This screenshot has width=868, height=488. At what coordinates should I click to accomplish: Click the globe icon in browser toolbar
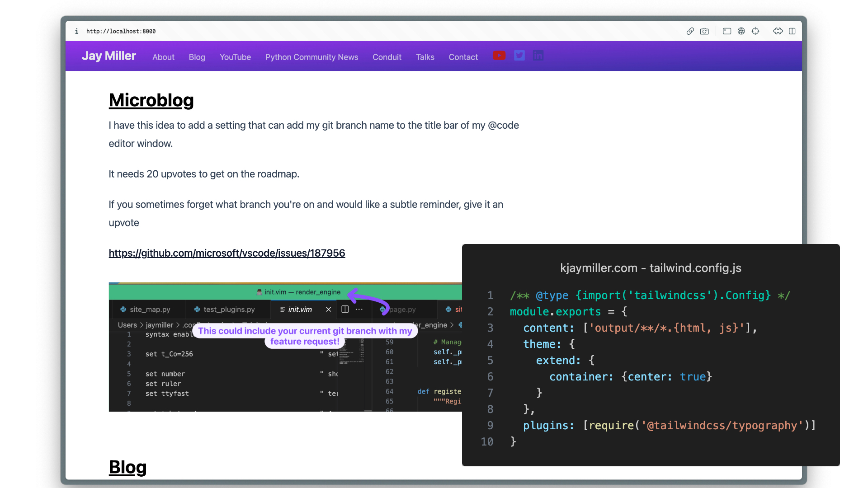point(741,31)
